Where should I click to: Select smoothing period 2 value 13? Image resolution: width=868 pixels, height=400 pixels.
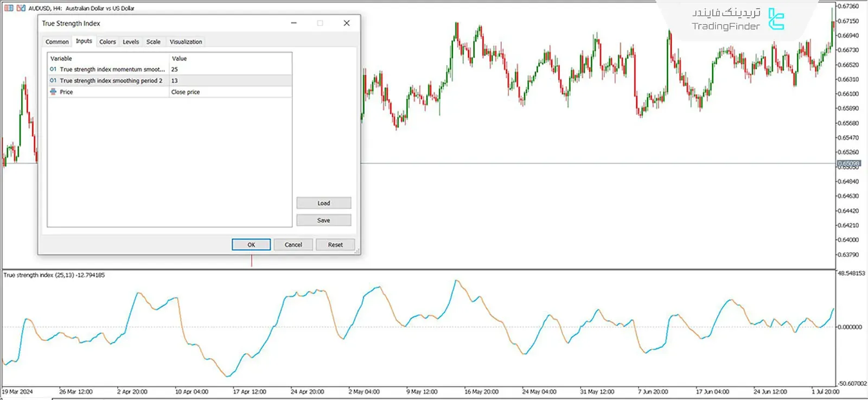coord(231,80)
